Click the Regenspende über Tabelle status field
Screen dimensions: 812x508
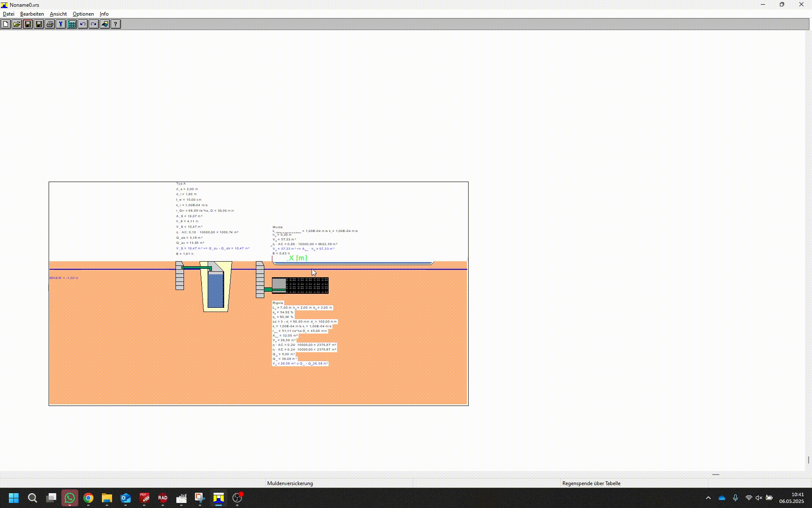591,483
